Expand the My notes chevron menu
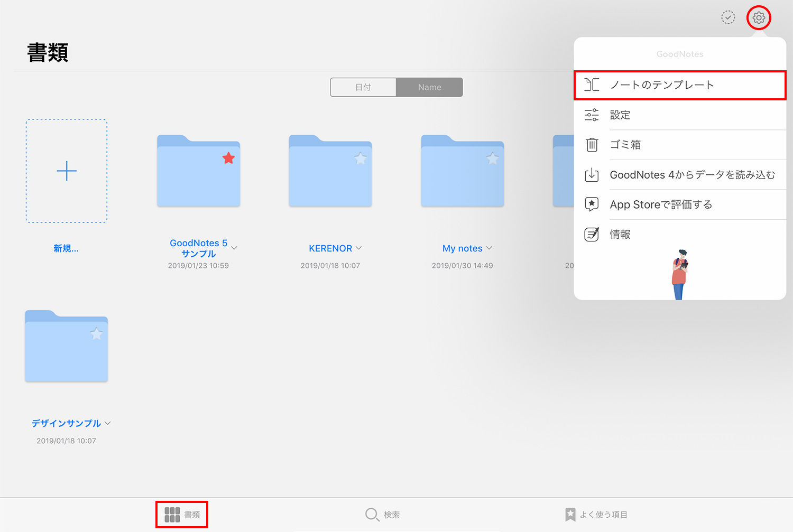The width and height of the screenshot is (793, 532). click(x=489, y=248)
